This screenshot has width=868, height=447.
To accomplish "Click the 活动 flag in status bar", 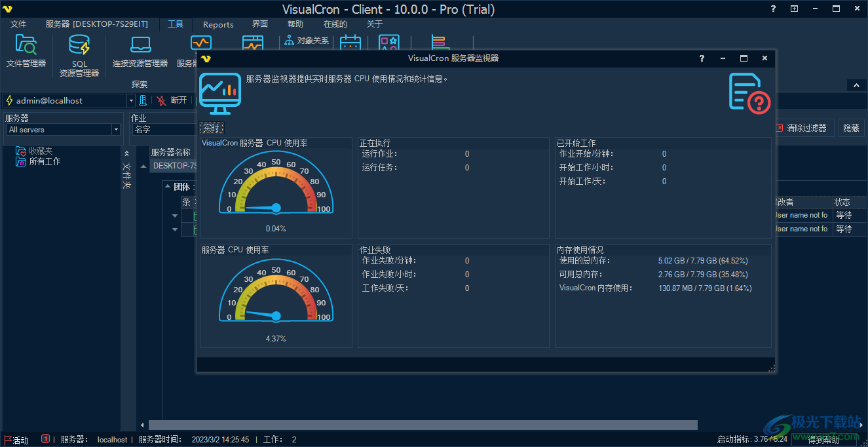I will coord(17,440).
